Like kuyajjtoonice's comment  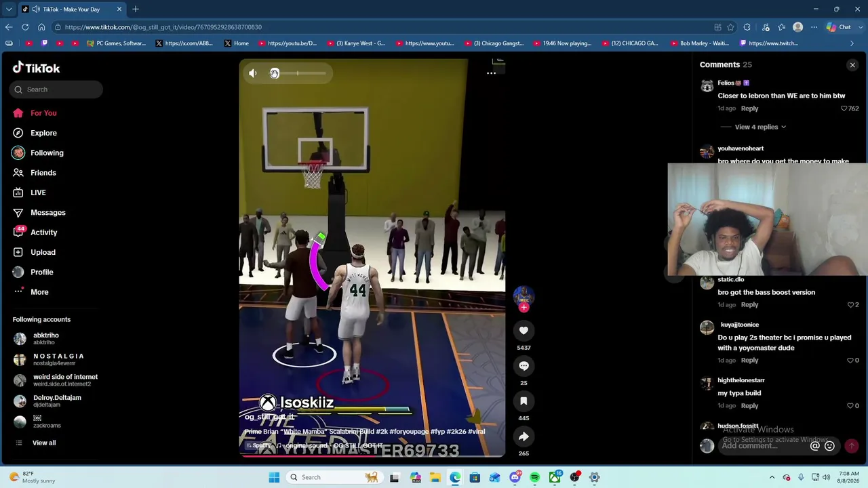pyautogui.click(x=850, y=361)
